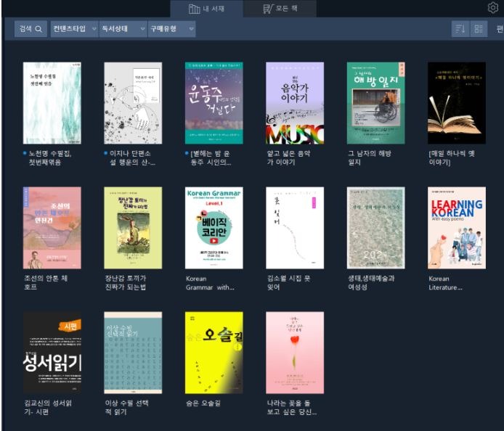Viewport: 504px width, 431px height.
Task: Click the 검색 search magnifier button
Action: pos(31,29)
